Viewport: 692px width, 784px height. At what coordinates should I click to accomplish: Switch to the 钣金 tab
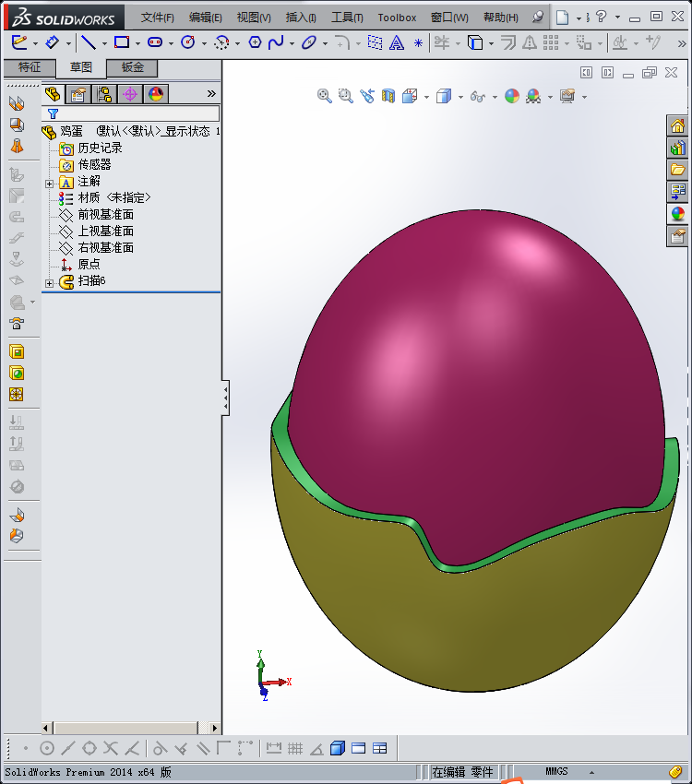pos(133,67)
